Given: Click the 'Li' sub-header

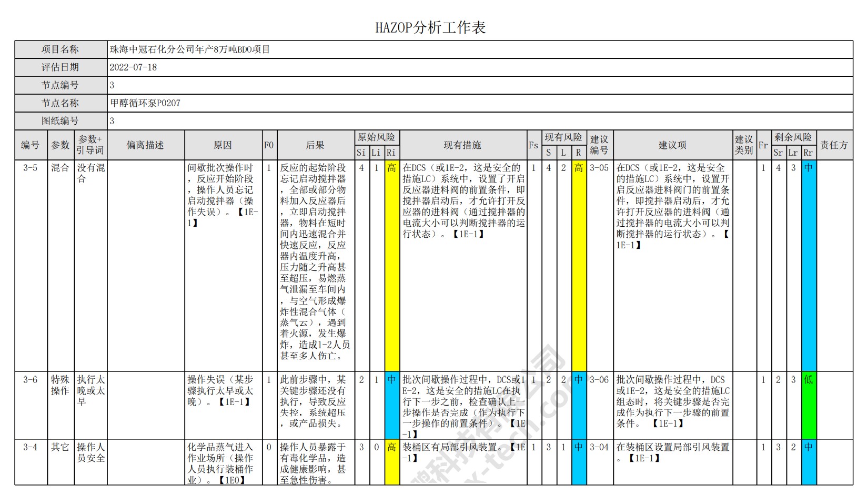Looking at the screenshot, I should click(x=376, y=153).
